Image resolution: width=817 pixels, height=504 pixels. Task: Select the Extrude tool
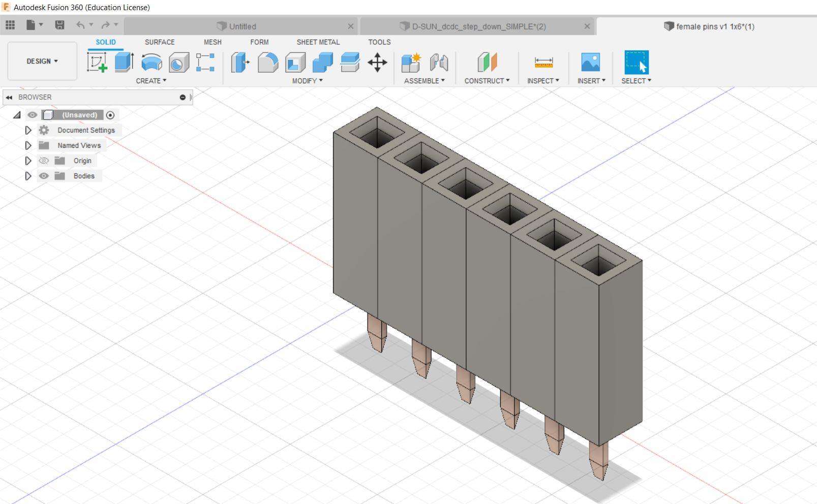point(124,62)
